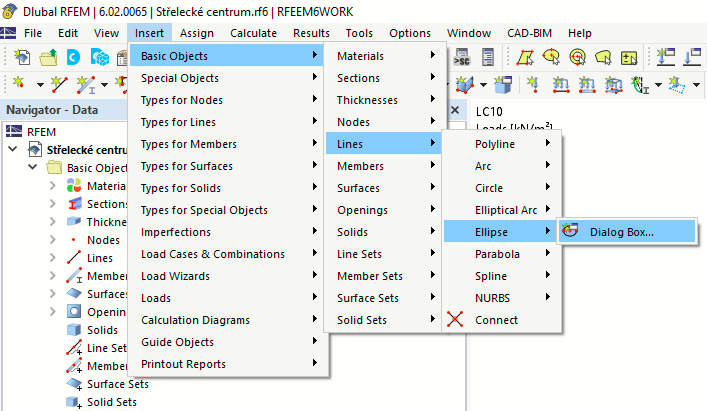Click the open file folder icon
This screenshot has width=707, height=411.
coord(48,58)
